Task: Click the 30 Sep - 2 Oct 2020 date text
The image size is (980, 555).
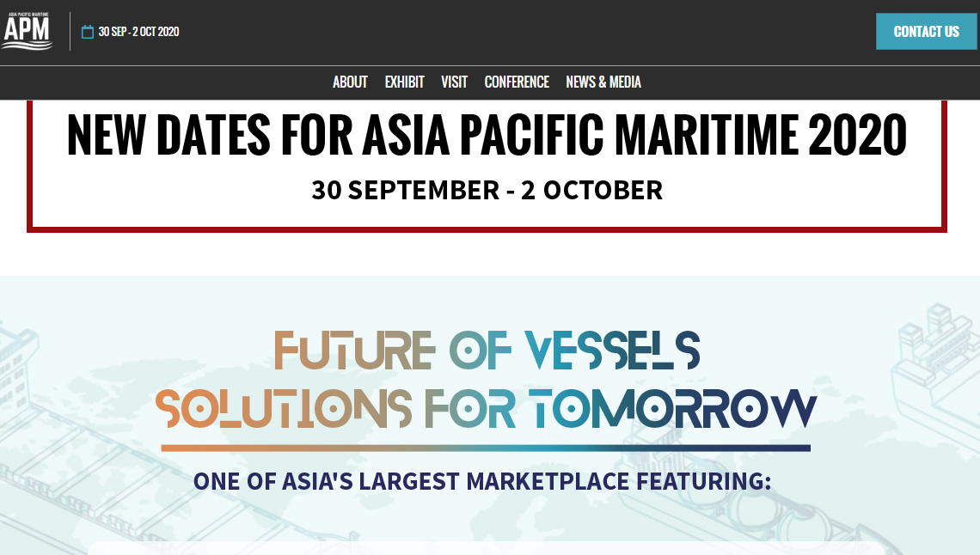Action: (138, 32)
